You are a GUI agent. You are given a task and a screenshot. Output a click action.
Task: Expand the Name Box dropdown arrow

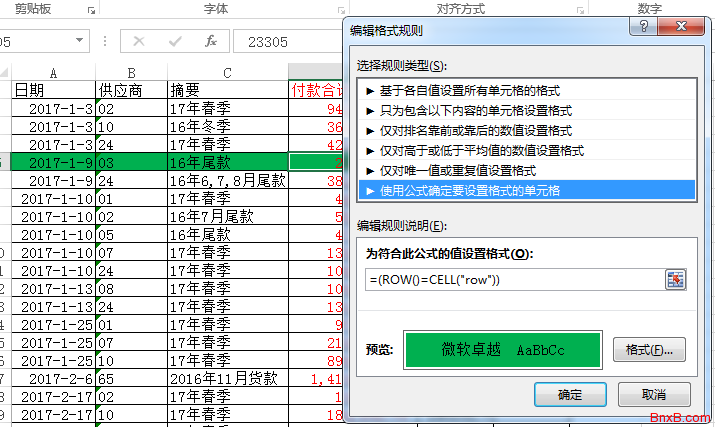point(80,41)
